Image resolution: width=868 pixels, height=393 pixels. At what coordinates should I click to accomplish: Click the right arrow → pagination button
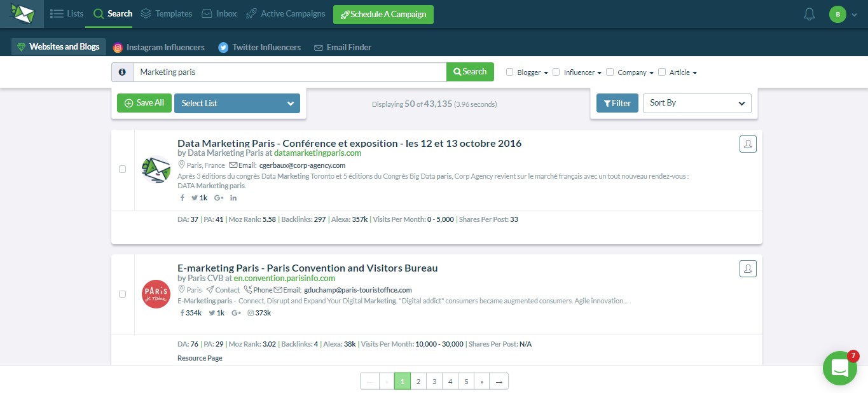coord(499,381)
